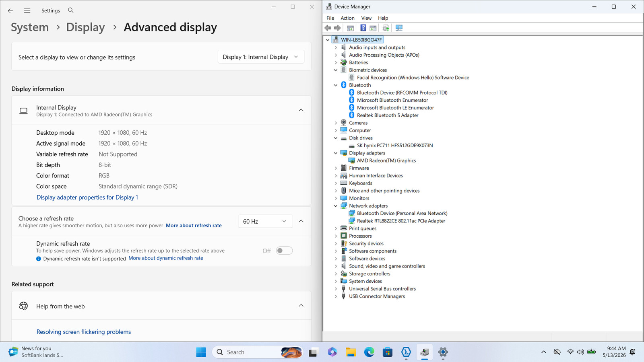Go to Display breadcrumb in Settings

tap(85, 27)
